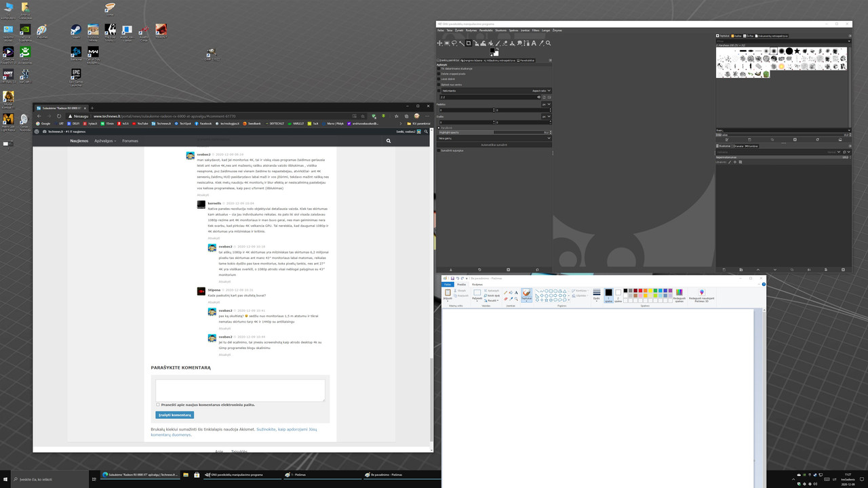Open Padėtis px unit dropdown
This screenshot has height=488, width=868.
tap(547, 104)
